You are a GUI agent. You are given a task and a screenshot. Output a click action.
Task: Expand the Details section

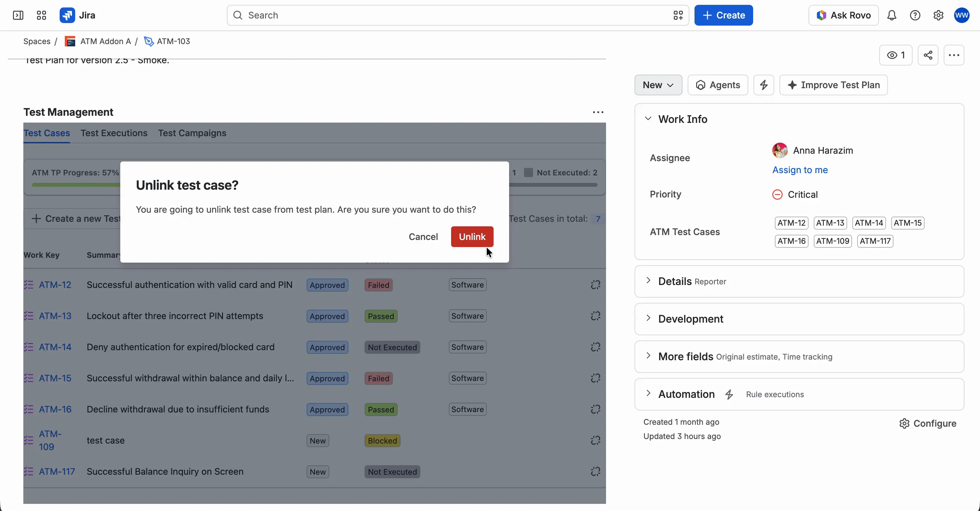point(648,281)
